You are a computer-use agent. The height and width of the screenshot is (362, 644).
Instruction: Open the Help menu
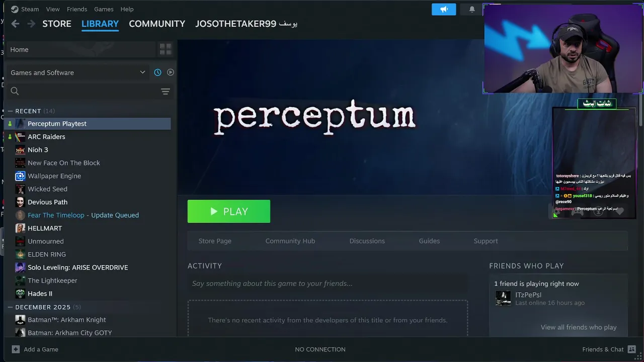127,9
